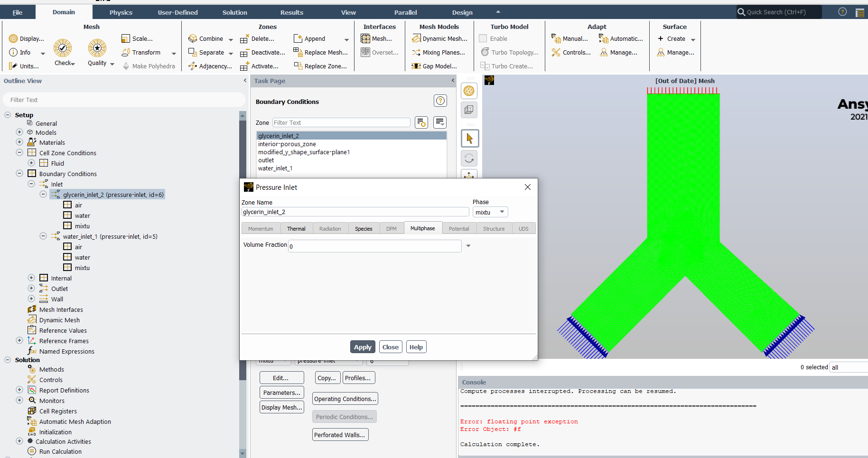Screen dimensions: 868x458
Task: Click the Quick Search box
Action: point(779,12)
